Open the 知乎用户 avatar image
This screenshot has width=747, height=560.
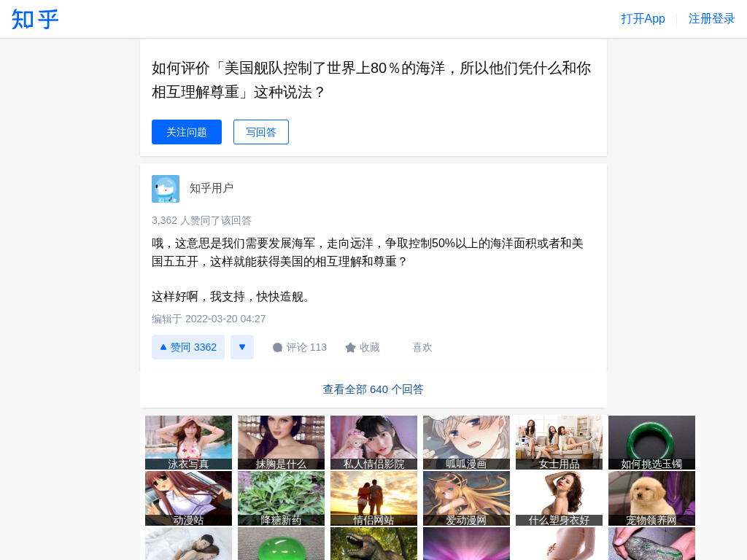[166, 189]
